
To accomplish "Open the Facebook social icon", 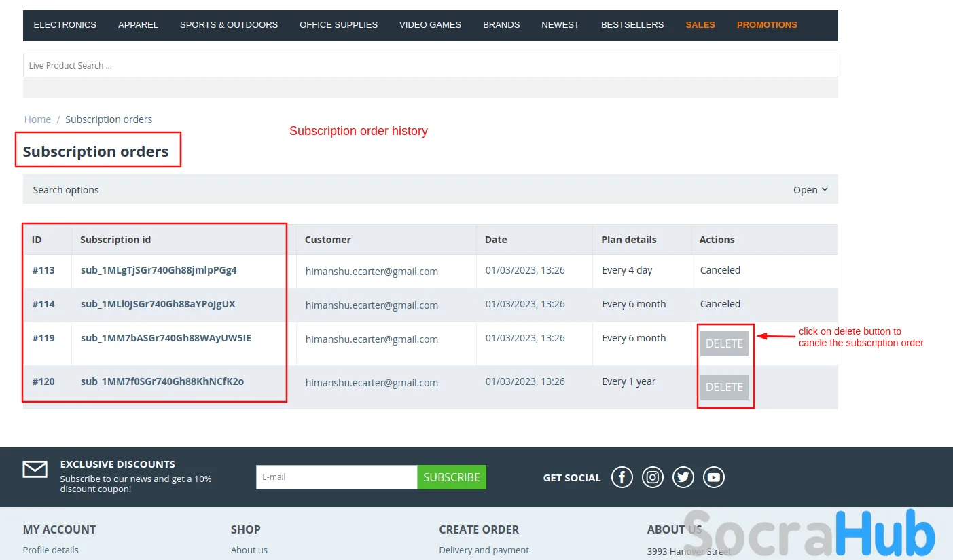I will click(622, 477).
